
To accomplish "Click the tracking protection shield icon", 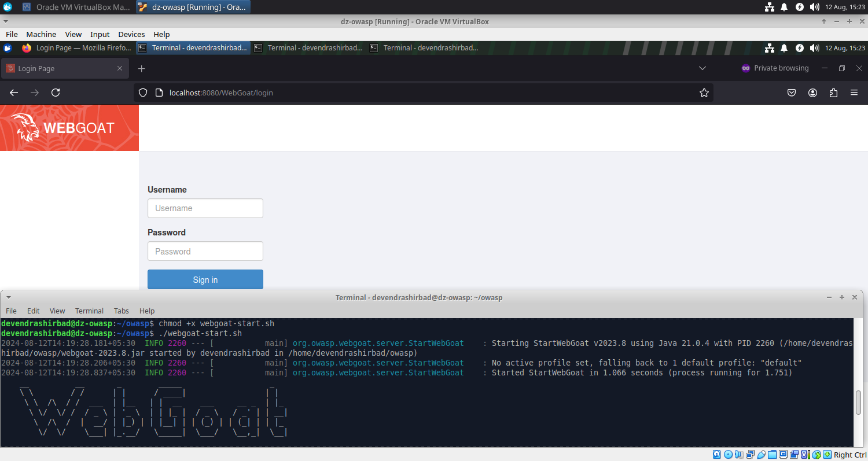I will click(x=143, y=93).
